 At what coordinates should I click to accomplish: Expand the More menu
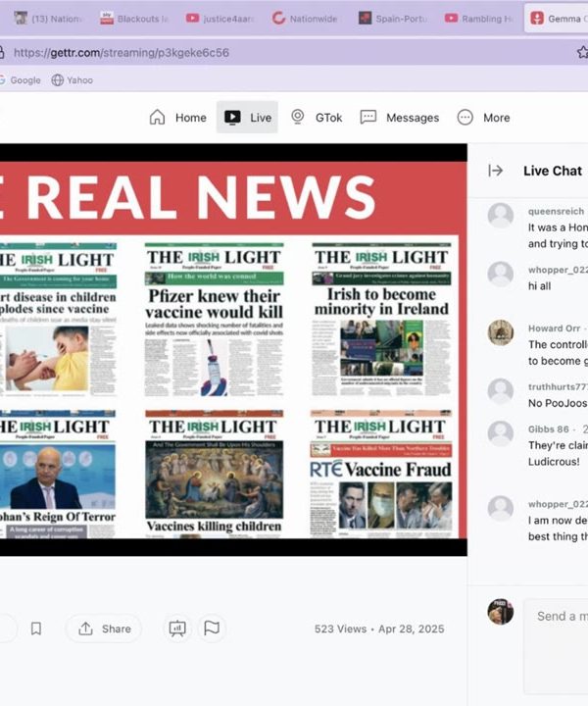click(483, 118)
